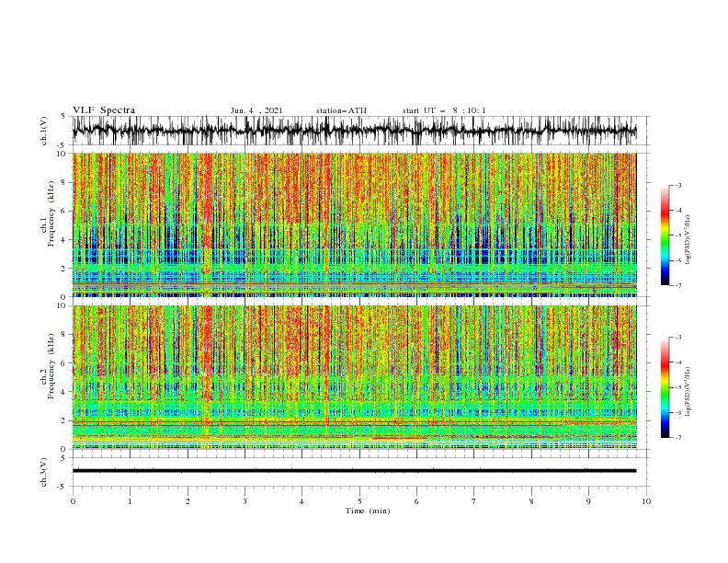The width and height of the screenshot is (728, 563).
Task: Click the "ch.1(V)" waveform axis label
Action: [44, 131]
